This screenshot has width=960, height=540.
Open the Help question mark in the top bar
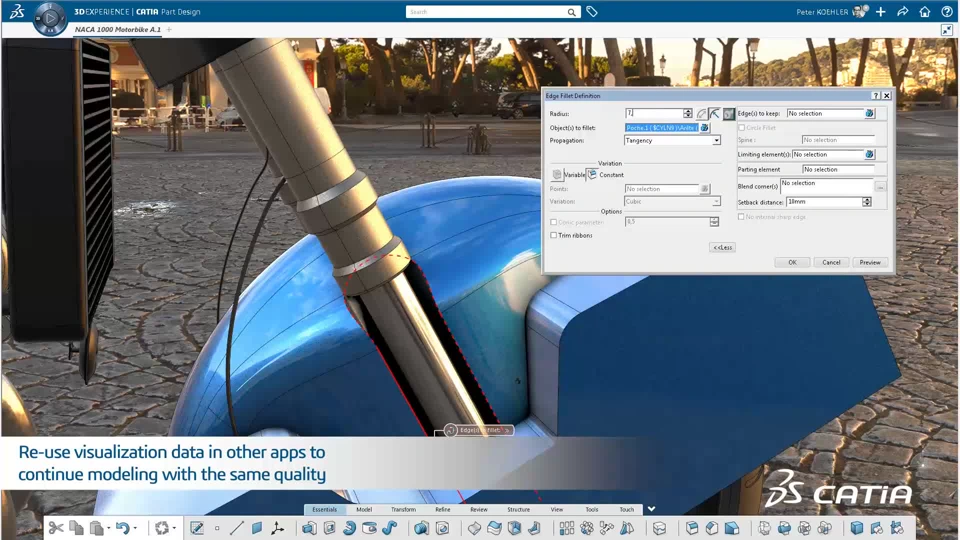coord(947,12)
